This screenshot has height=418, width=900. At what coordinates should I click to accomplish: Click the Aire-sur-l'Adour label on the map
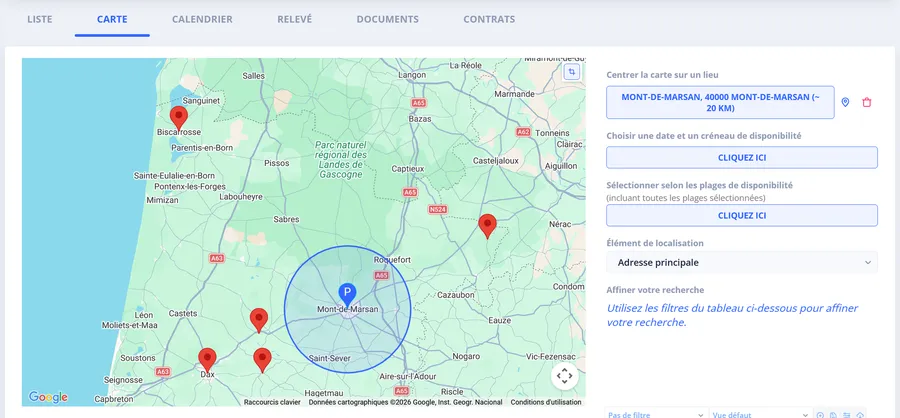[x=408, y=376]
